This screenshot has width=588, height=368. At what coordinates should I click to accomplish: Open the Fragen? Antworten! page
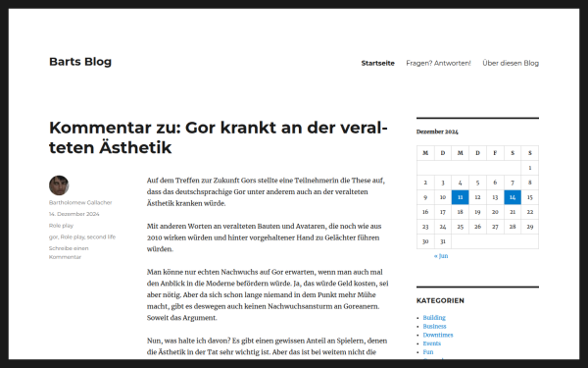click(x=438, y=63)
